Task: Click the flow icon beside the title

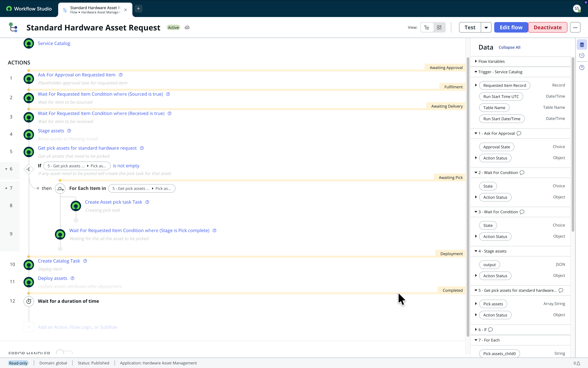Action: coord(13,27)
